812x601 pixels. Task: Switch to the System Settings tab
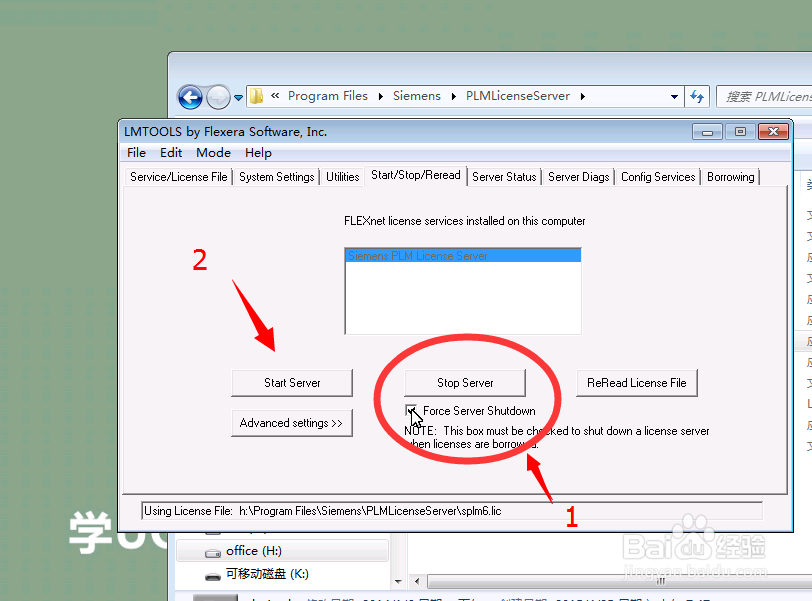[277, 177]
